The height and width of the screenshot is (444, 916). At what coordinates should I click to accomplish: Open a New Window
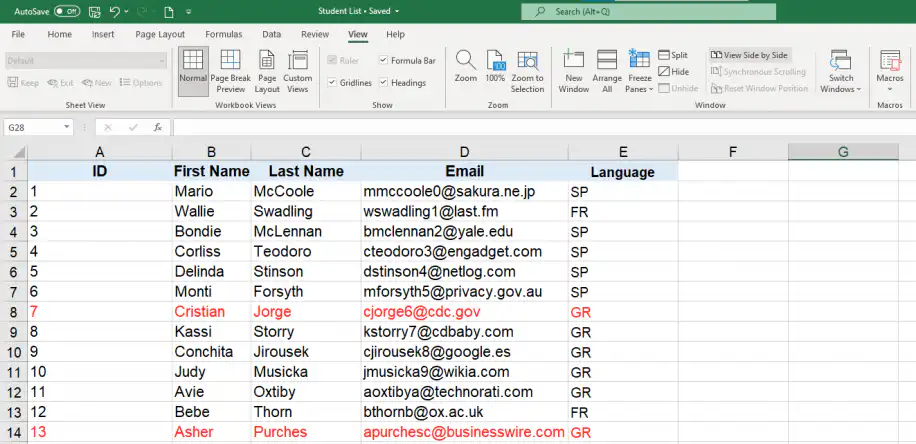(574, 71)
